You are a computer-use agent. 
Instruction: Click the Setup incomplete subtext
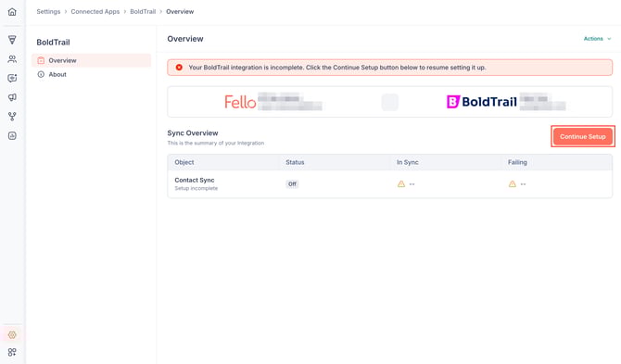(x=196, y=188)
